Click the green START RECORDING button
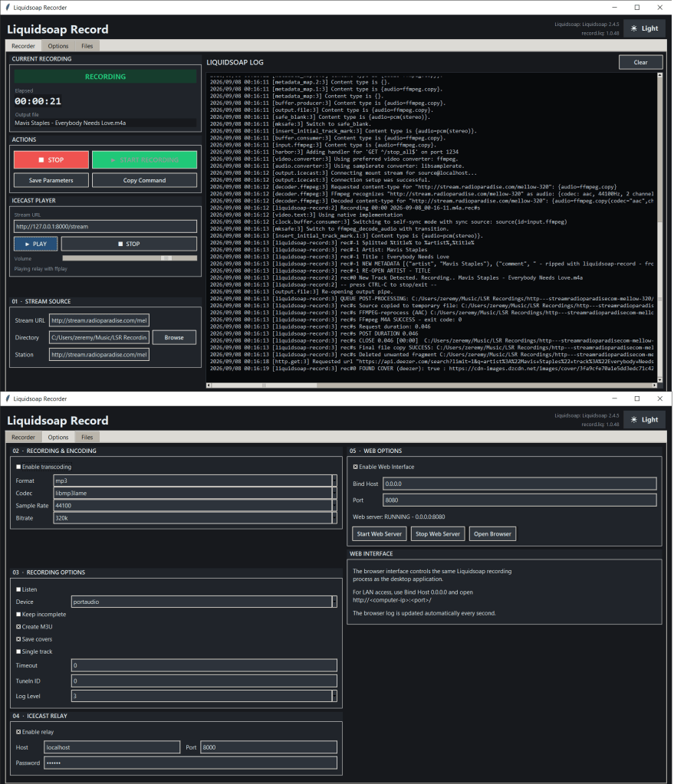674x784 pixels. 145,160
